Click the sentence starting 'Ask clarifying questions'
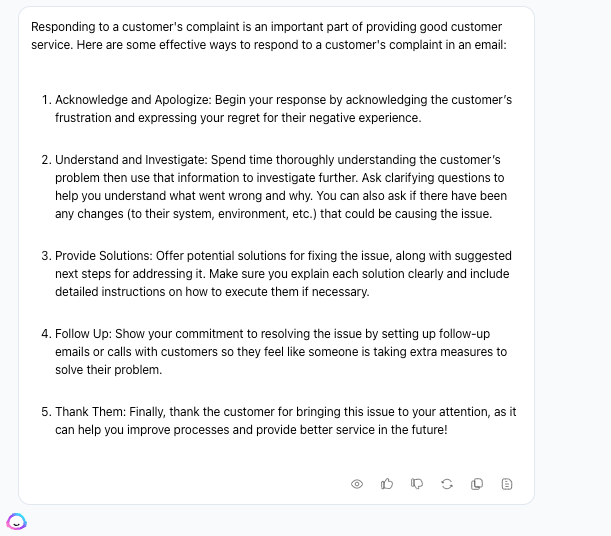This screenshot has height=536, width=611. point(381,178)
